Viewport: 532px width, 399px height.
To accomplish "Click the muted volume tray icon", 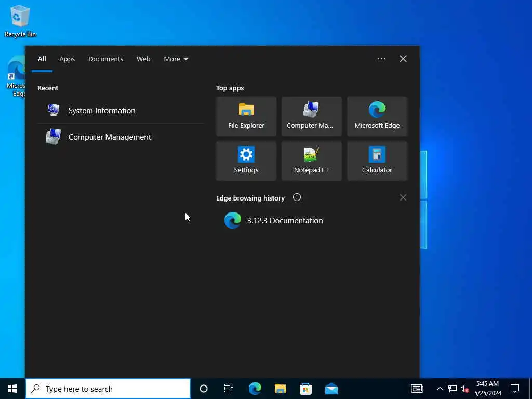I will pos(464,389).
